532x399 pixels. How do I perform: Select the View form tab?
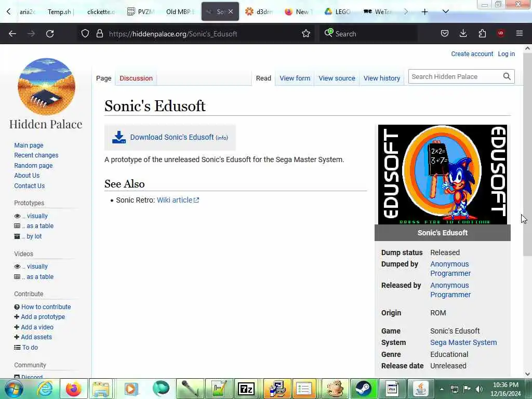point(295,78)
